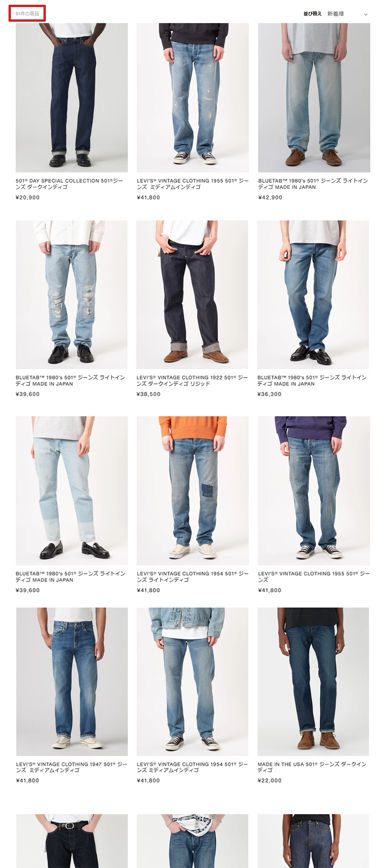View Made in the USA 501 dark indigo image
Image resolution: width=378 pixels, height=868 pixels.
[x=313, y=682]
